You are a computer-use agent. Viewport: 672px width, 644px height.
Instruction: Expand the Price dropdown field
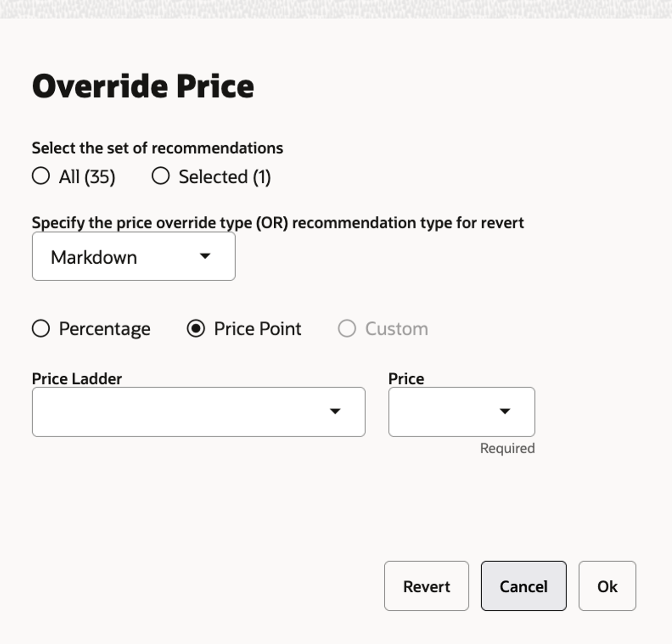pyautogui.click(x=461, y=412)
